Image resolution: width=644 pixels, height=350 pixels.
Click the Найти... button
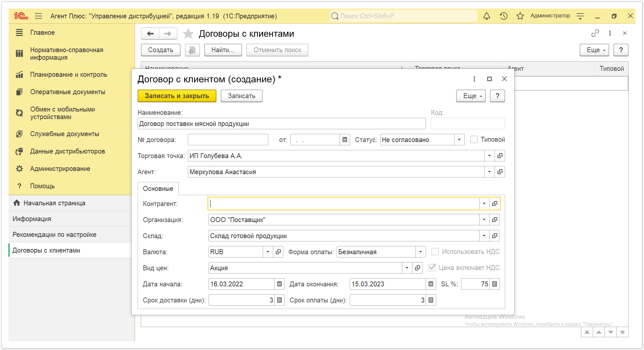click(223, 50)
